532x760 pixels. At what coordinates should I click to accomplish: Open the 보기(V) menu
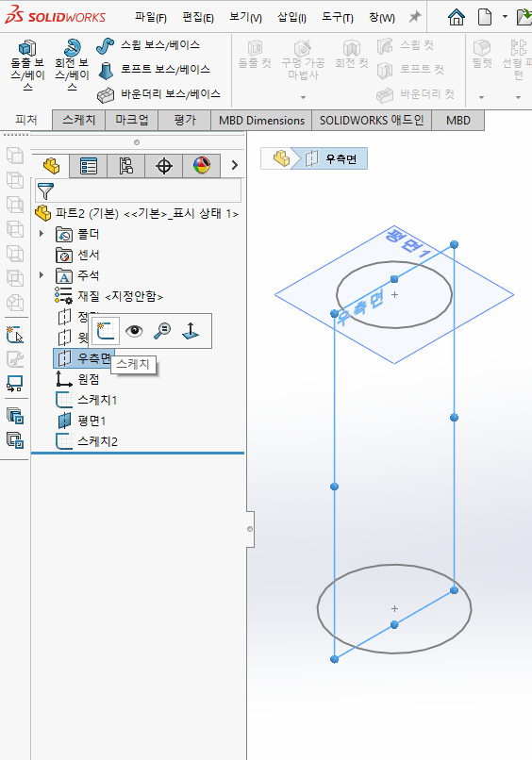pyautogui.click(x=245, y=18)
